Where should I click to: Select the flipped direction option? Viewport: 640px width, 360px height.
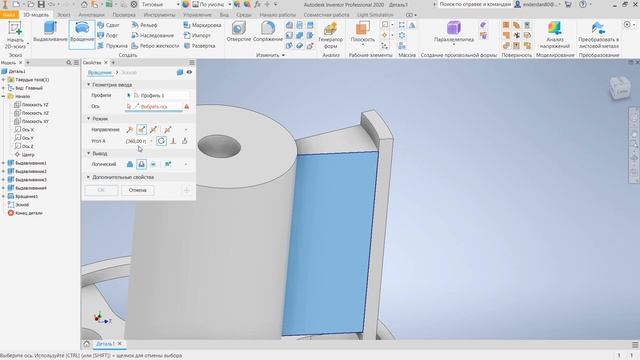point(141,130)
